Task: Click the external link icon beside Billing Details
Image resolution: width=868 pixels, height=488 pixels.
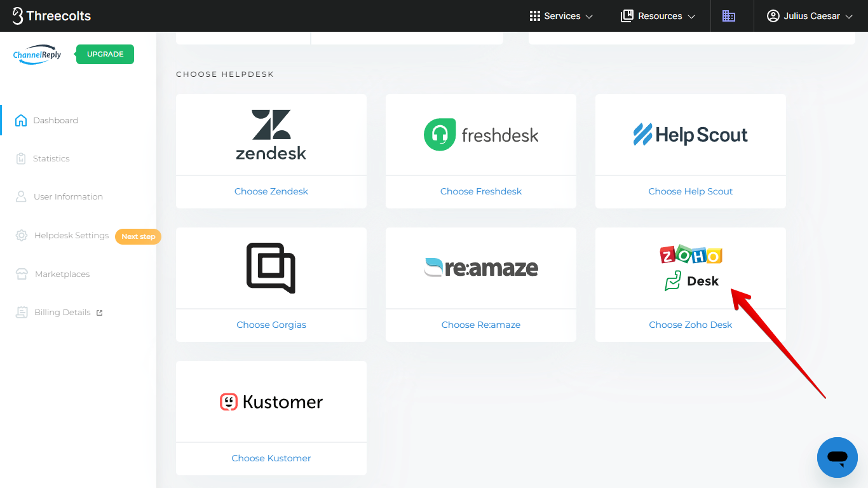Action: pos(99,313)
